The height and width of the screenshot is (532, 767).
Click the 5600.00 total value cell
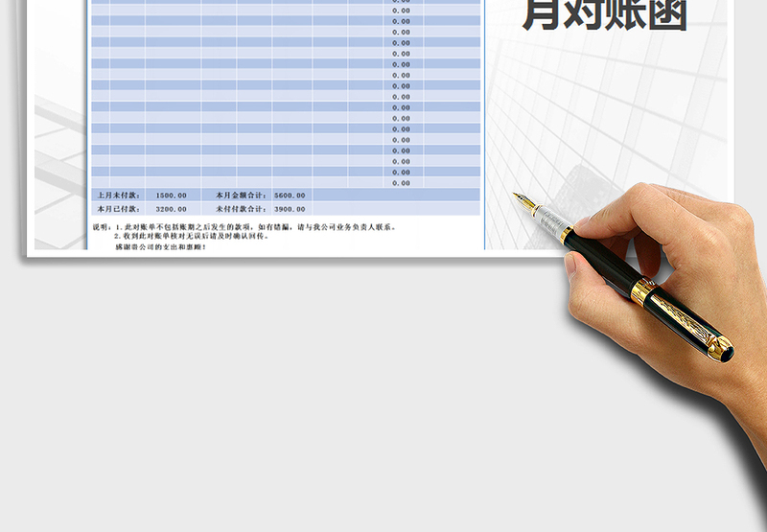pos(291,196)
